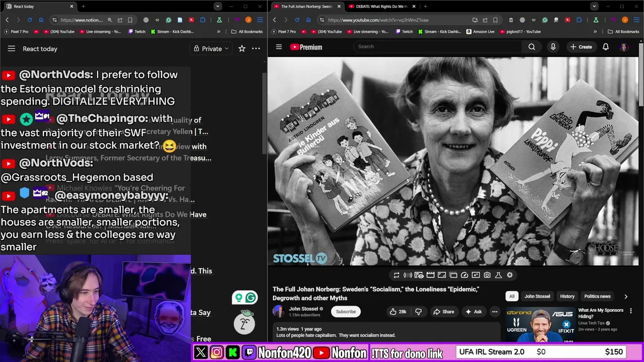Image resolution: width=644 pixels, height=362 pixels.
Task: Take a video screenshot with camera icon
Action: coord(487,275)
